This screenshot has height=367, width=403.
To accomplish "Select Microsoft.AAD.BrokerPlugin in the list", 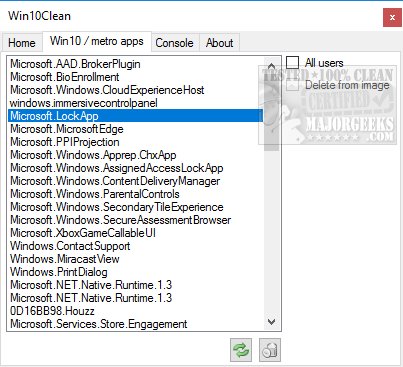I will coord(135,64).
